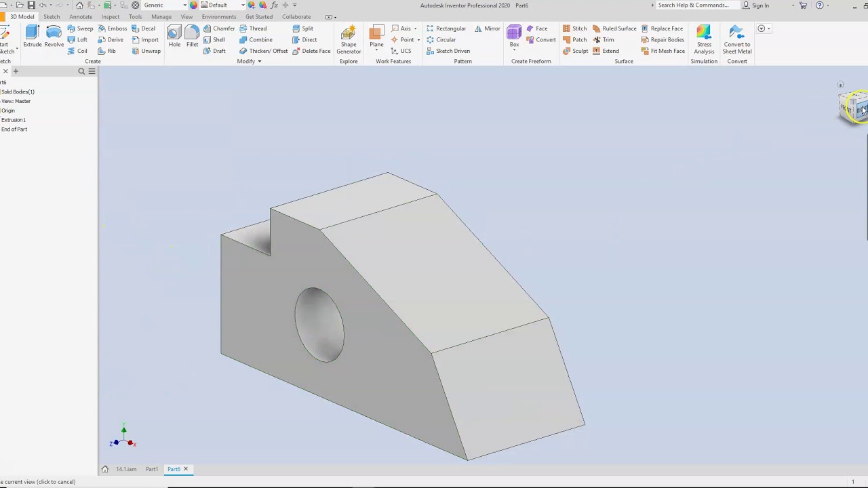This screenshot has height=488, width=868.
Task: Switch to the 14.1.iam document tab
Action: (126, 469)
